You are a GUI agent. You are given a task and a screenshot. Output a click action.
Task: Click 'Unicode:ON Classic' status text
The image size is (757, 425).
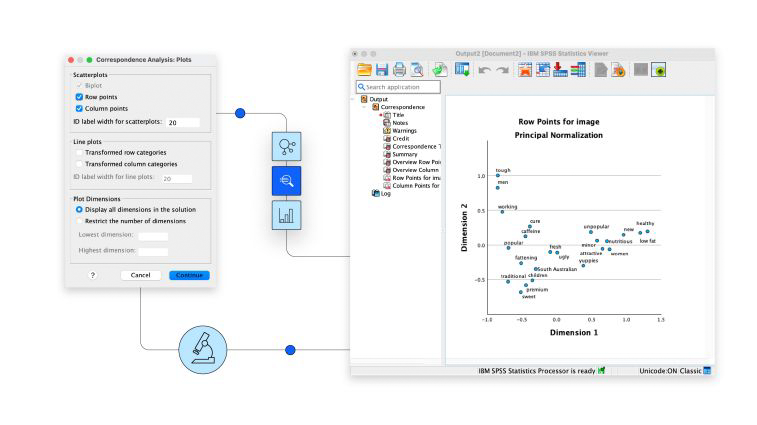[x=670, y=371]
